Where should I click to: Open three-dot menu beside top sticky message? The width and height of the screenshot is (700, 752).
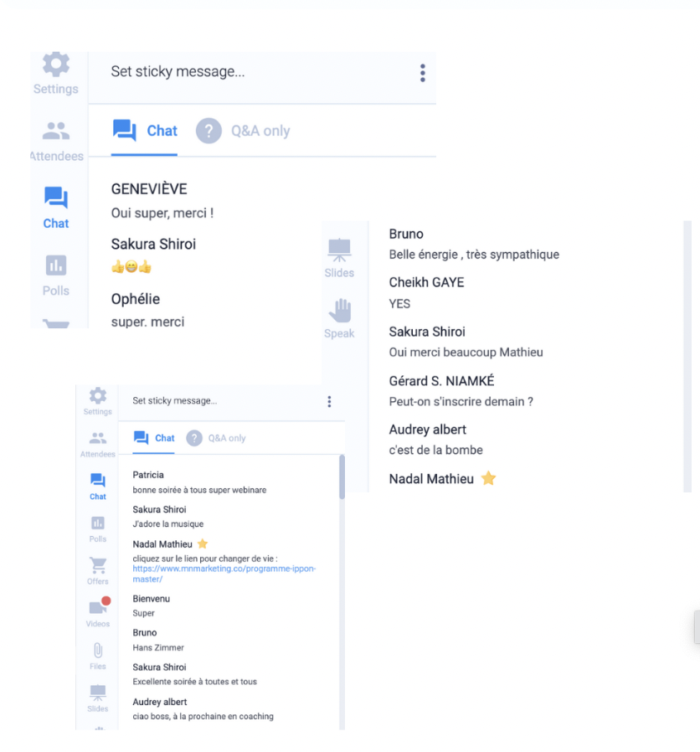coord(422,73)
